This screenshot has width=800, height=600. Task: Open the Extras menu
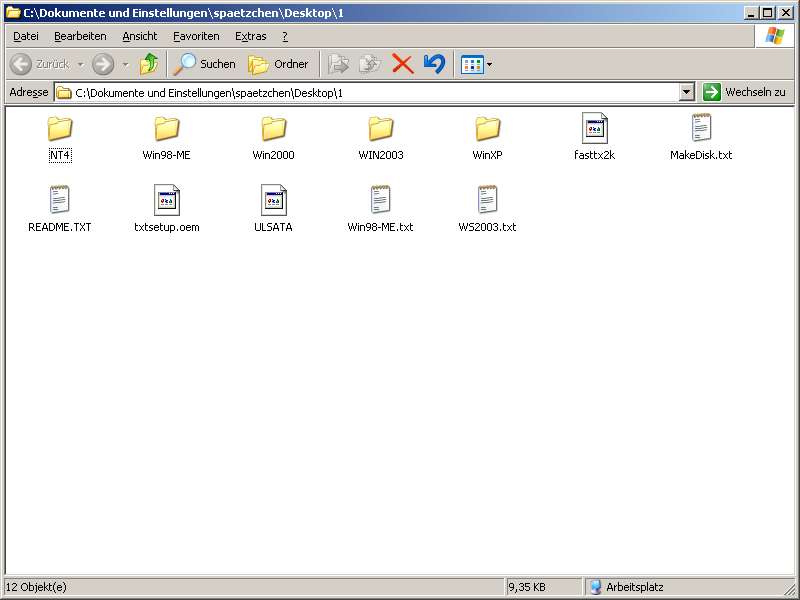click(251, 36)
